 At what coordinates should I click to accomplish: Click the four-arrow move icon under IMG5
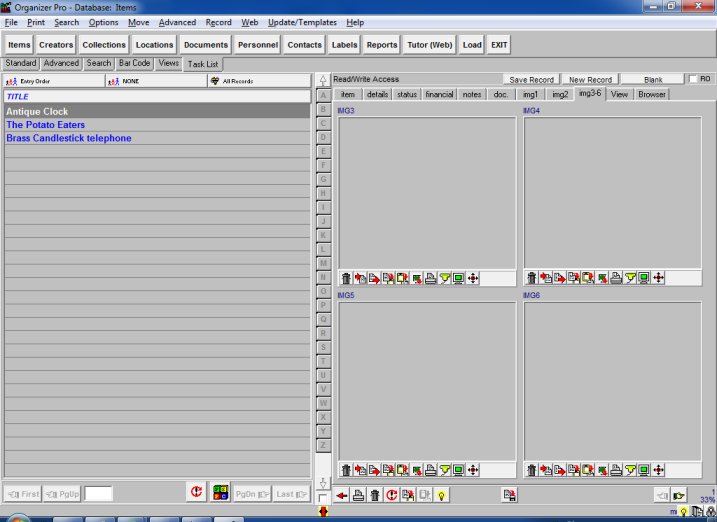coord(473,469)
